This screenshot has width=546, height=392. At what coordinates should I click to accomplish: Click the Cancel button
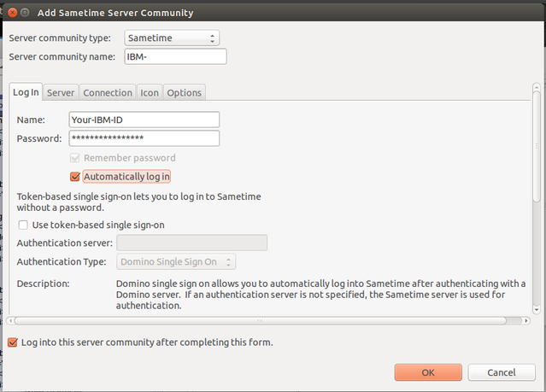[502, 372]
